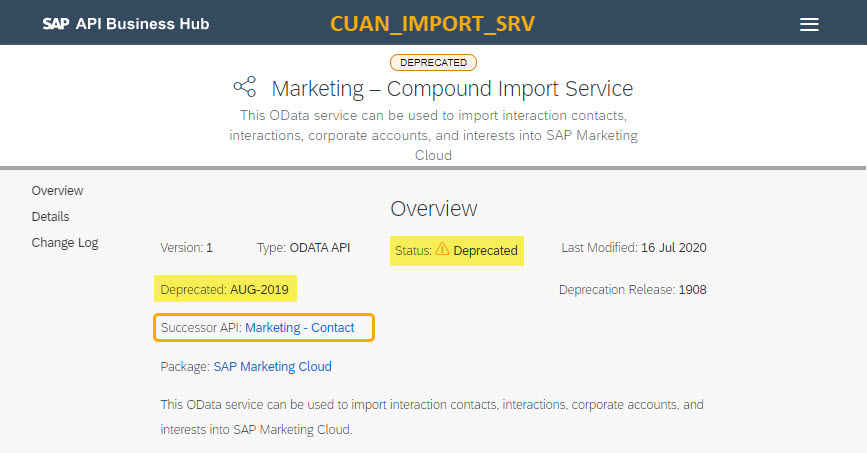Click the Last Modified 16 Jul 2020 field
The height and width of the screenshot is (453, 867).
click(x=634, y=248)
